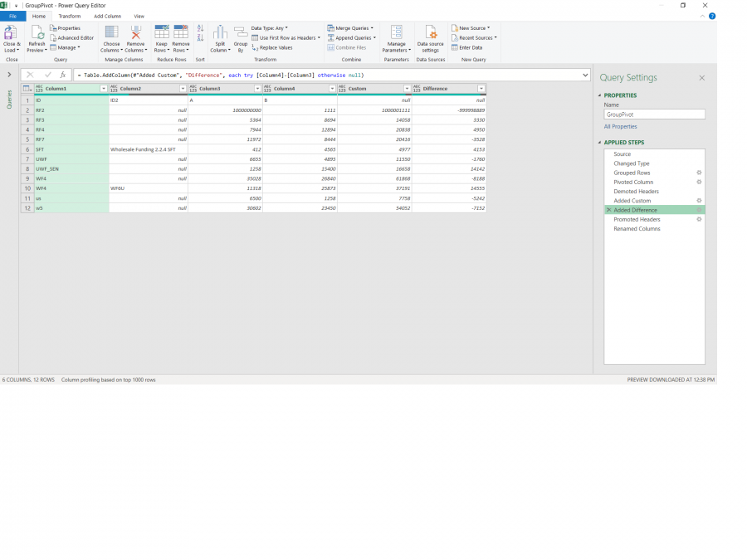Select the Changed Type applied step
This screenshot has width=747, height=560.
tap(655, 163)
